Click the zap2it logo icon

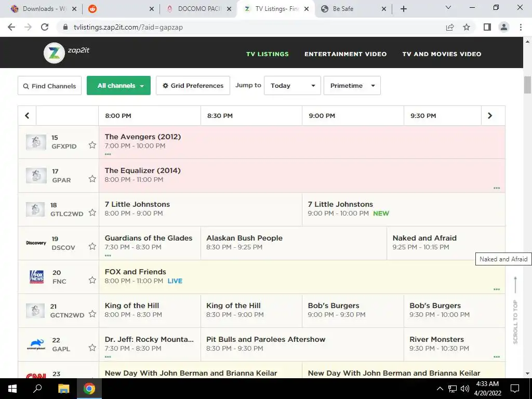click(x=54, y=53)
